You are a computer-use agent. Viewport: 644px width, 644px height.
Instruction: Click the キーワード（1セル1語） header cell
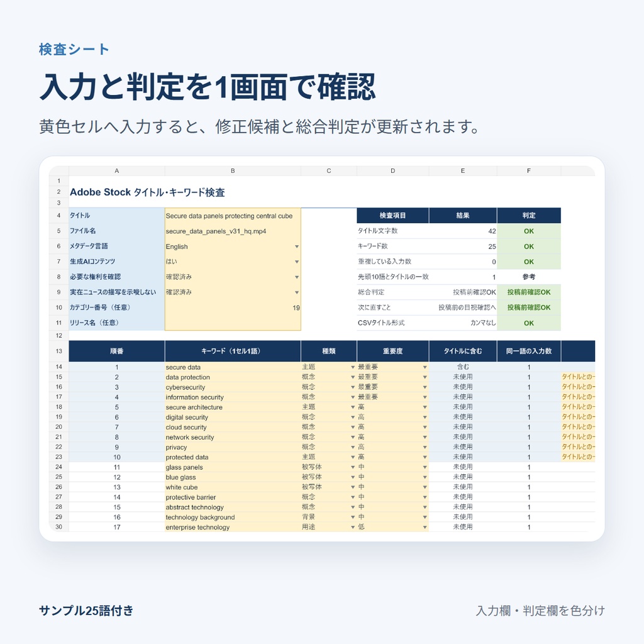(233, 351)
